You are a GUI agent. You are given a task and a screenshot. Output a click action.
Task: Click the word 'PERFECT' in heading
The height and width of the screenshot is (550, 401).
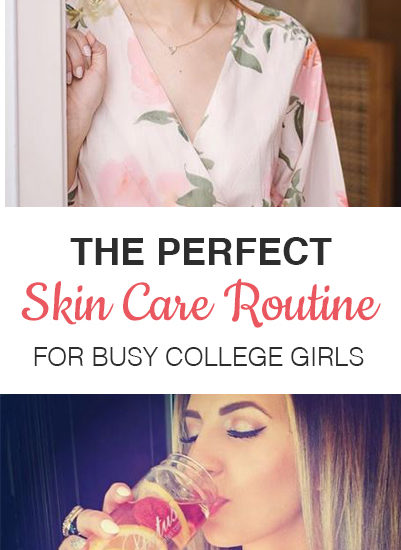(x=245, y=251)
